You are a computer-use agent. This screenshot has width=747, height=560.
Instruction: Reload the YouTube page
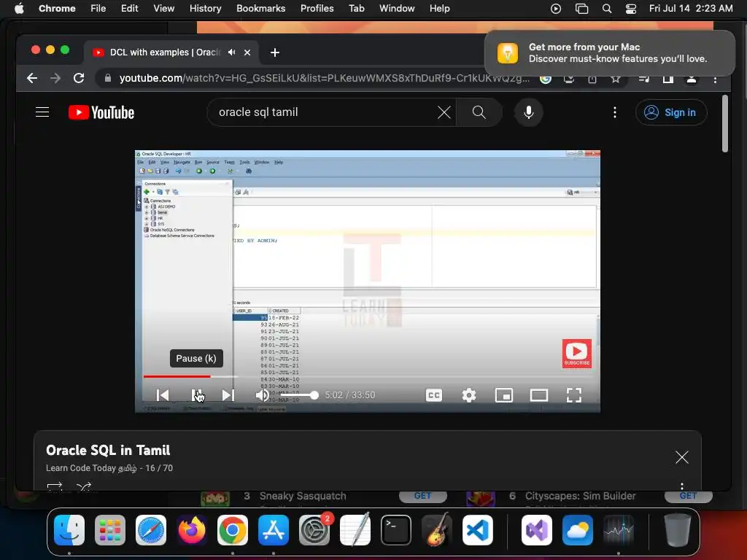tap(79, 78)
